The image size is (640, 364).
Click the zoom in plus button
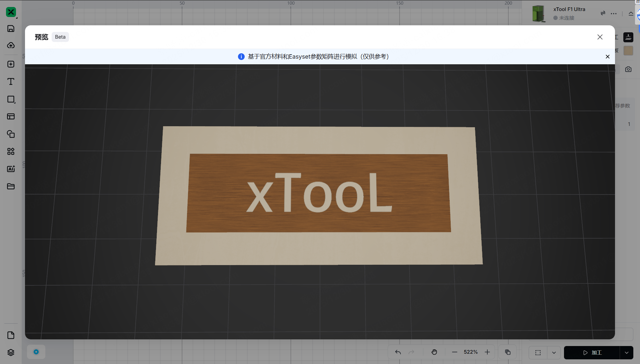487,352
